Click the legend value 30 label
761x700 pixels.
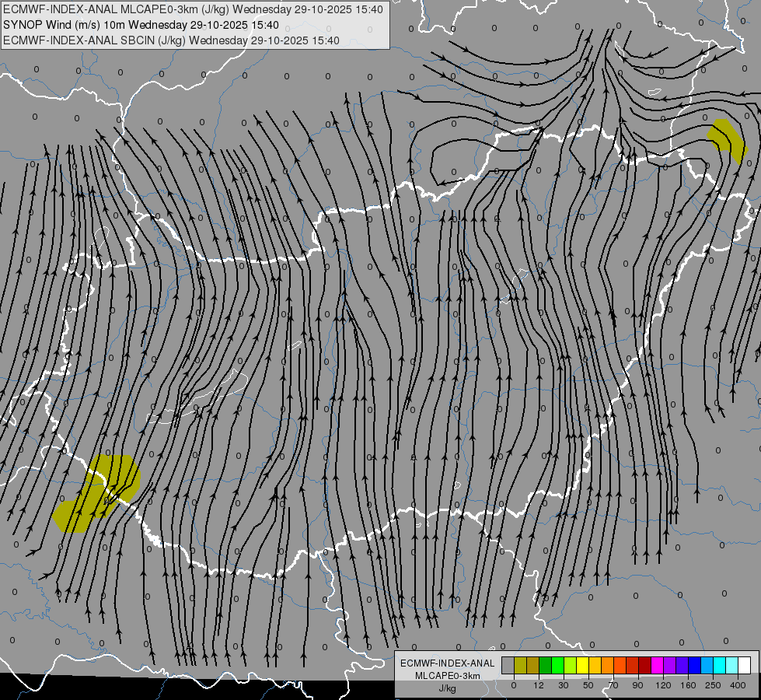[564, 685]
